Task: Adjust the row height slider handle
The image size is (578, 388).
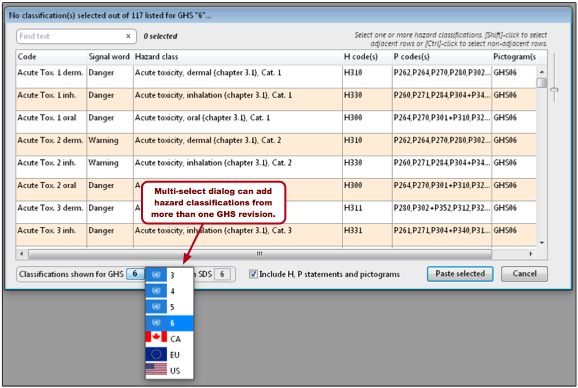Action: (x=554, y=90)
